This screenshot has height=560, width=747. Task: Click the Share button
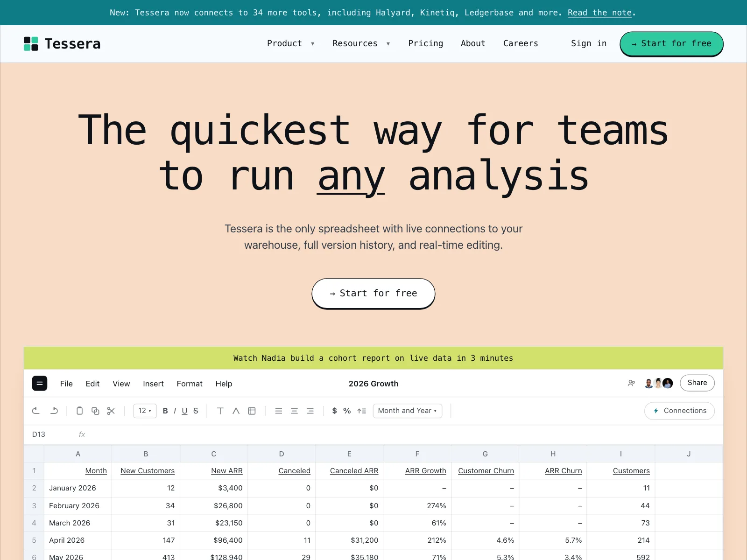697,383
